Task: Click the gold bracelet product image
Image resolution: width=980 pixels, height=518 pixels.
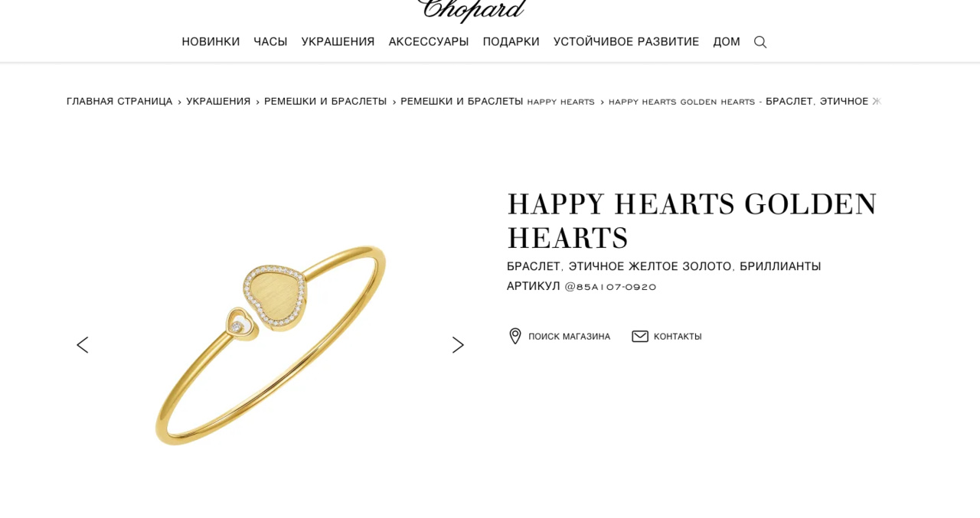Action: tap(270, 345)
